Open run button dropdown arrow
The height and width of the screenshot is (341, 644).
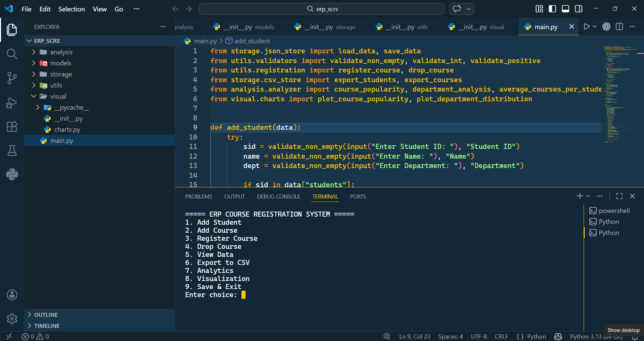595,26
